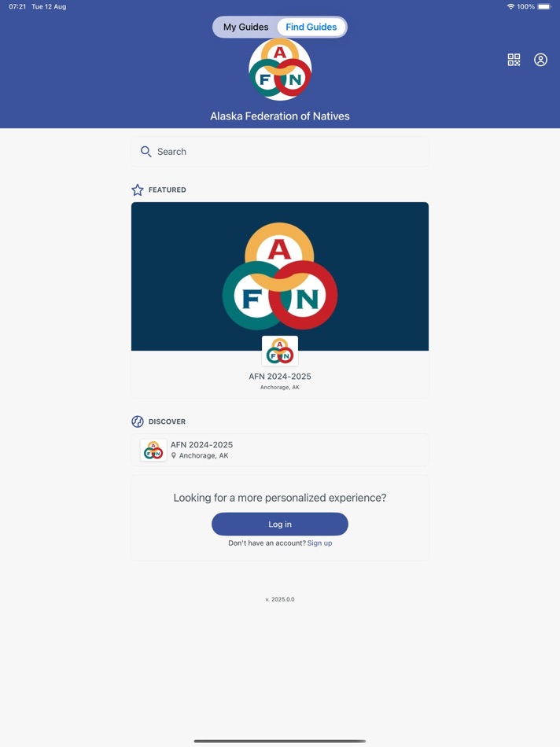This screenshot has height=747, width=560.
Task: Tap the magnifying glass search icon
Action: tap(146, 152)
